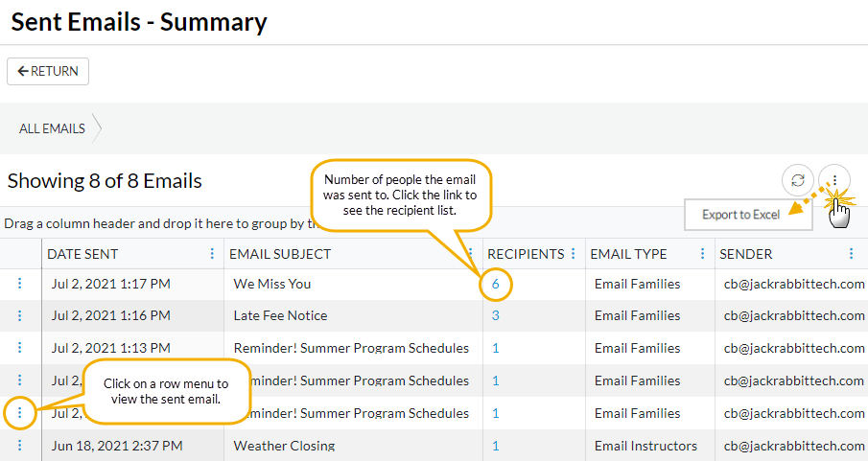The width and height of the screenshot is (868, 461).
Task: Open recipient list link for We Miss You
Action: click(x=496, y=284)
